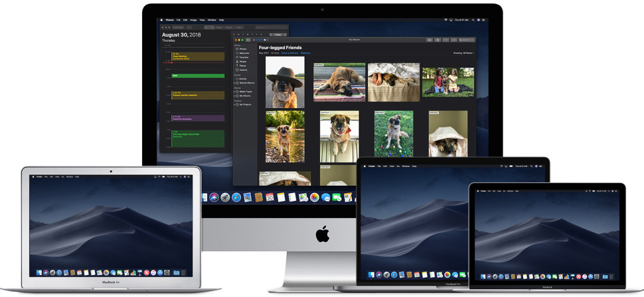Click Today button in Calendar window
The image size is (644, 297).
point(278,34)
